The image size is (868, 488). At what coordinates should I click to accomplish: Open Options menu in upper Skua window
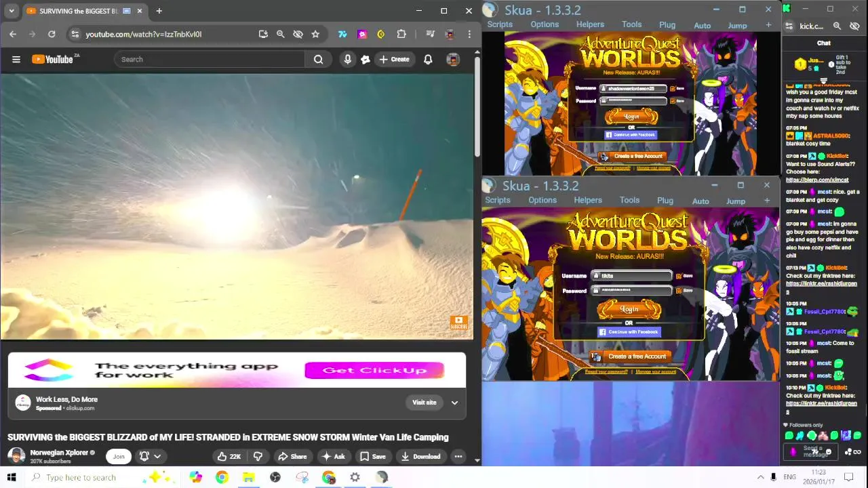point(545,24)
